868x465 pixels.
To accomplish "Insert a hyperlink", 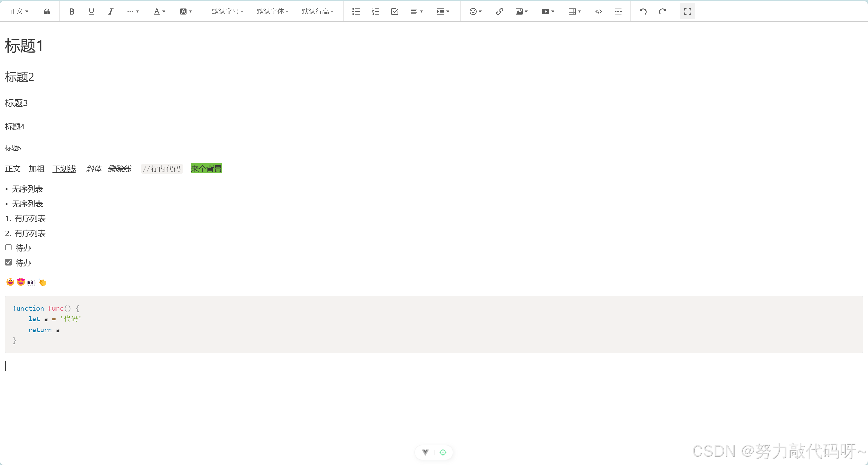I will click(499, 12).
